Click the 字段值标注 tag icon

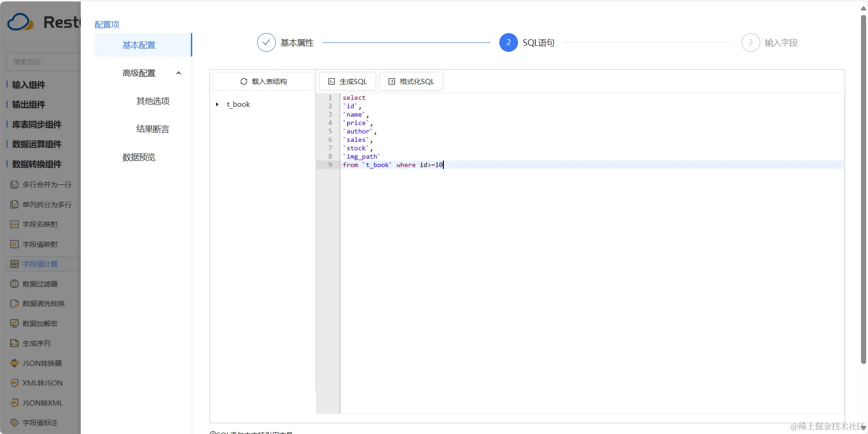[14, 423]
